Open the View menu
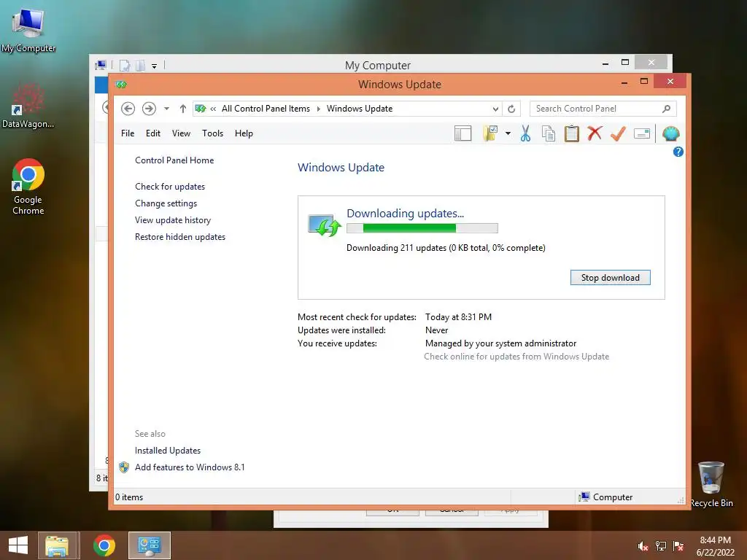Viewport: 747px width, 560px height. [x=181, y=133]
